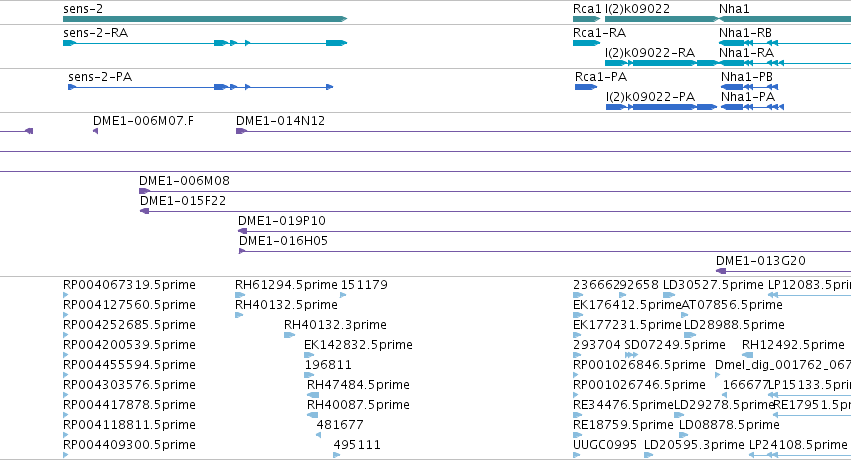851x460 pixels.
Task: Choose the Nha1 gene label
Action: tap(734, 9)
